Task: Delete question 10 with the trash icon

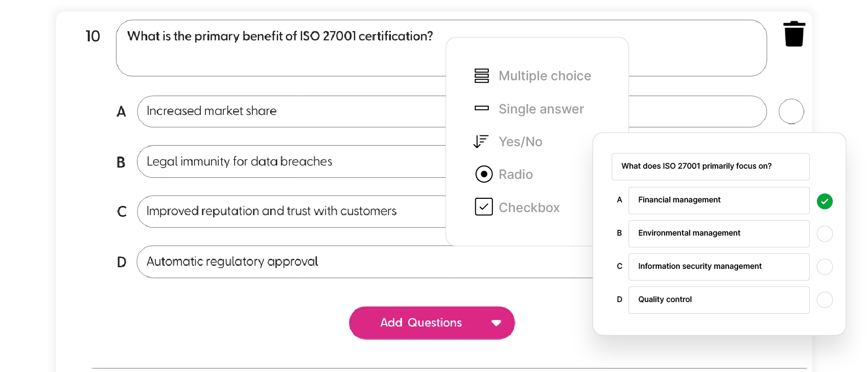Action: tap(794, 34)
